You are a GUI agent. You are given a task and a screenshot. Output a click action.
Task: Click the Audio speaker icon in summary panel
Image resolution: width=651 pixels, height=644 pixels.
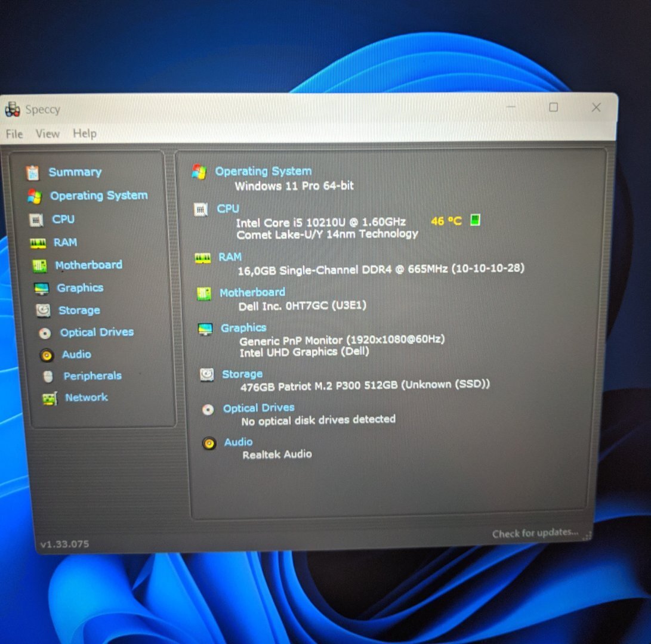(x=209, y=444)
